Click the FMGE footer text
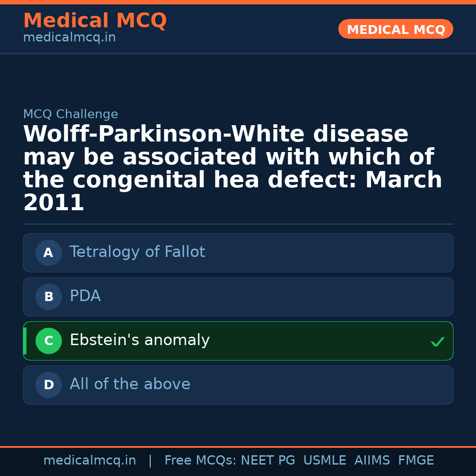Viewport: 476px width, 476px height. click(416, 461)
